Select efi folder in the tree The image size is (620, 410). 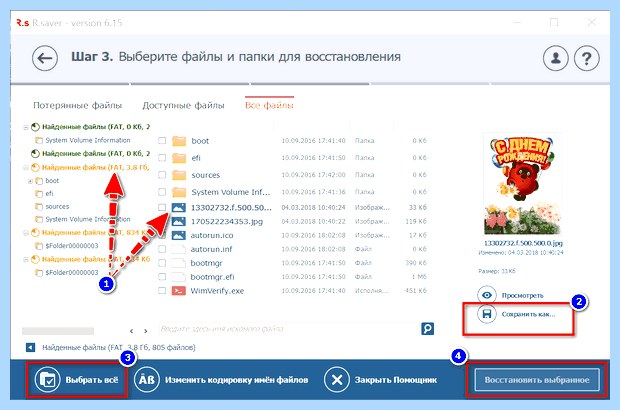click(49, 194)
